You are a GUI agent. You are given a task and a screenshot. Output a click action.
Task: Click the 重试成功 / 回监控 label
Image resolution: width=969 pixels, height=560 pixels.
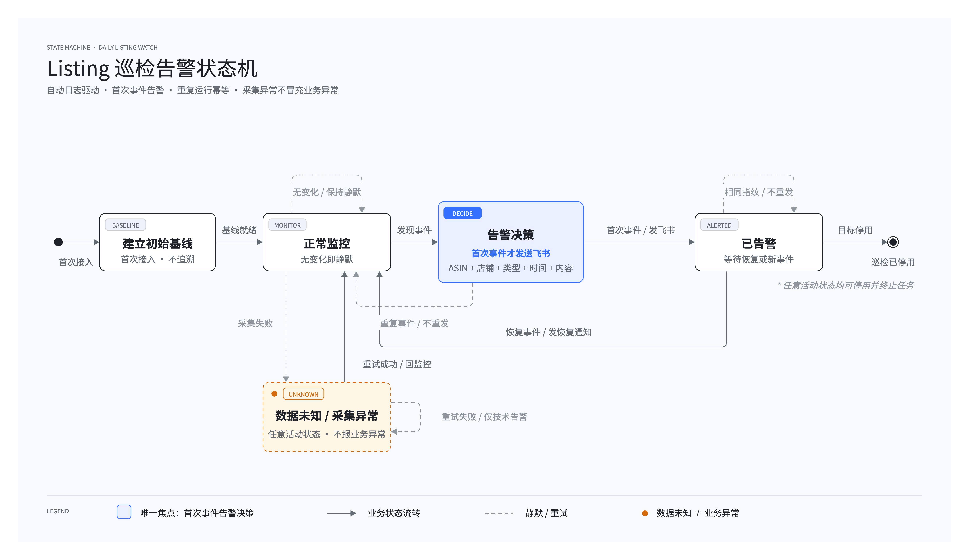(397, 364)
